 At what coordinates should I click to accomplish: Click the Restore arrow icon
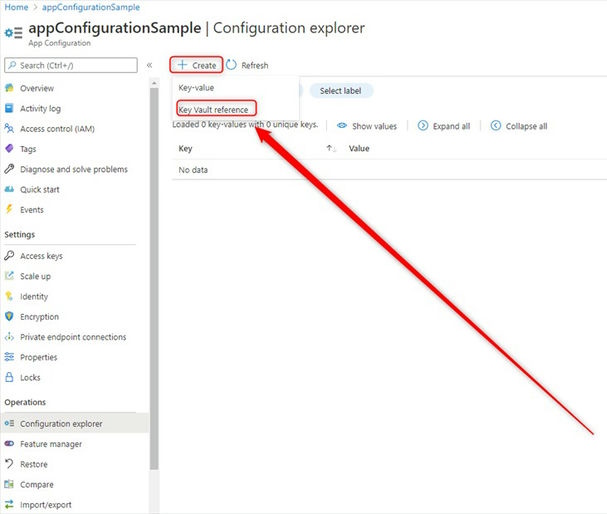pyautogui.click(x=9, y=464)
